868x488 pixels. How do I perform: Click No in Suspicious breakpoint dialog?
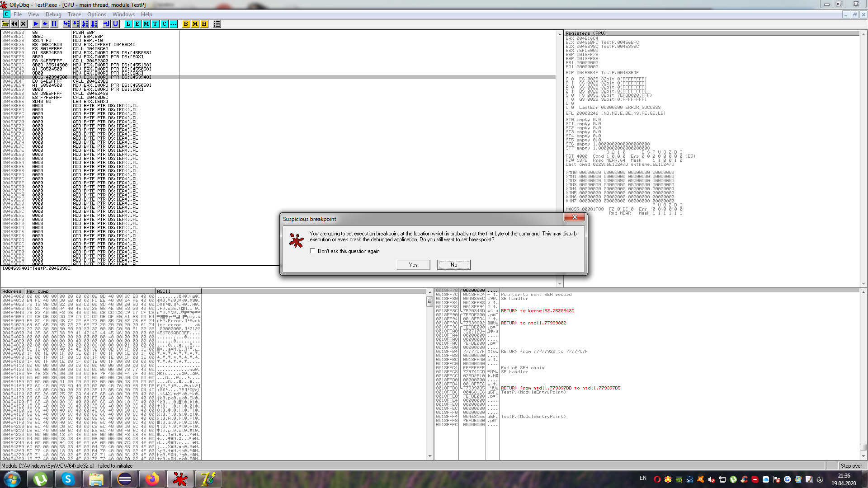point(453,265)
